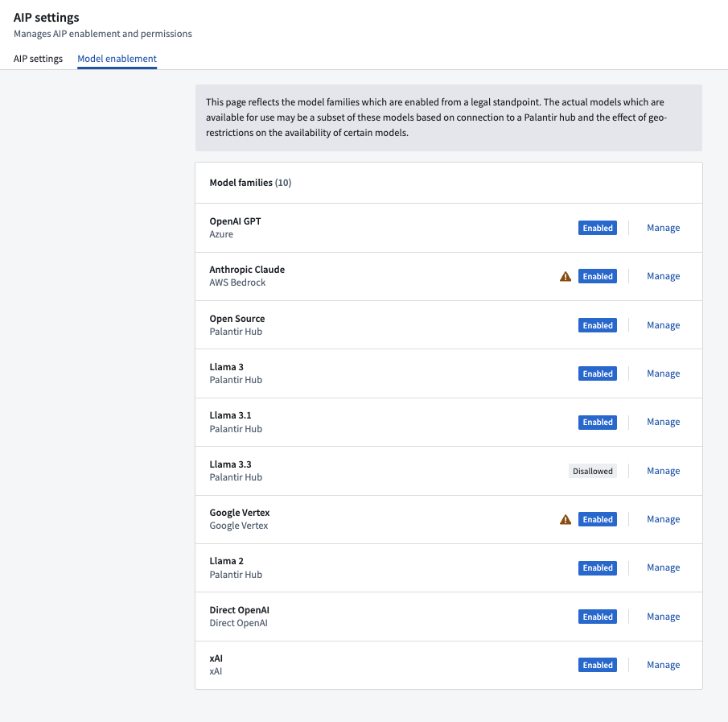Click the Enabled badge for Google Vertex
Image resolution: width=728 pixels, height=722 pixels.
[x=598, y=519]
